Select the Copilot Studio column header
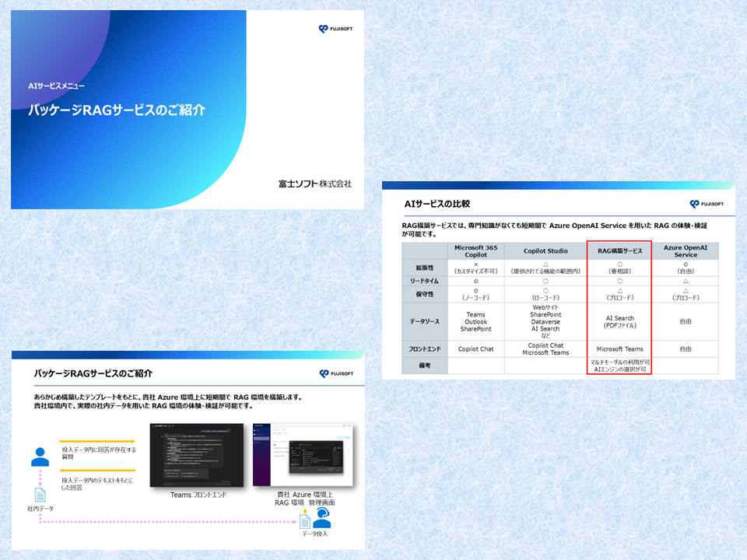747x560 pixels. (x=545, y=250)
